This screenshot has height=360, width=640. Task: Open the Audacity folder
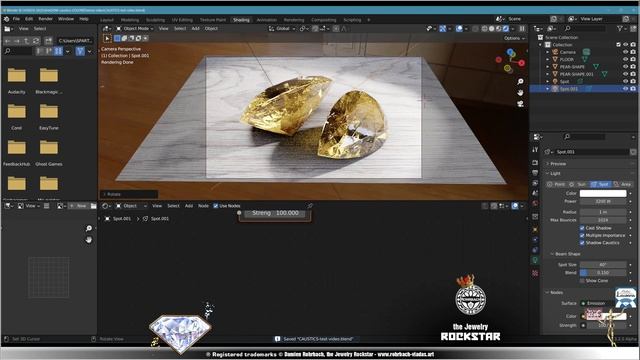(x=17, y=80)
